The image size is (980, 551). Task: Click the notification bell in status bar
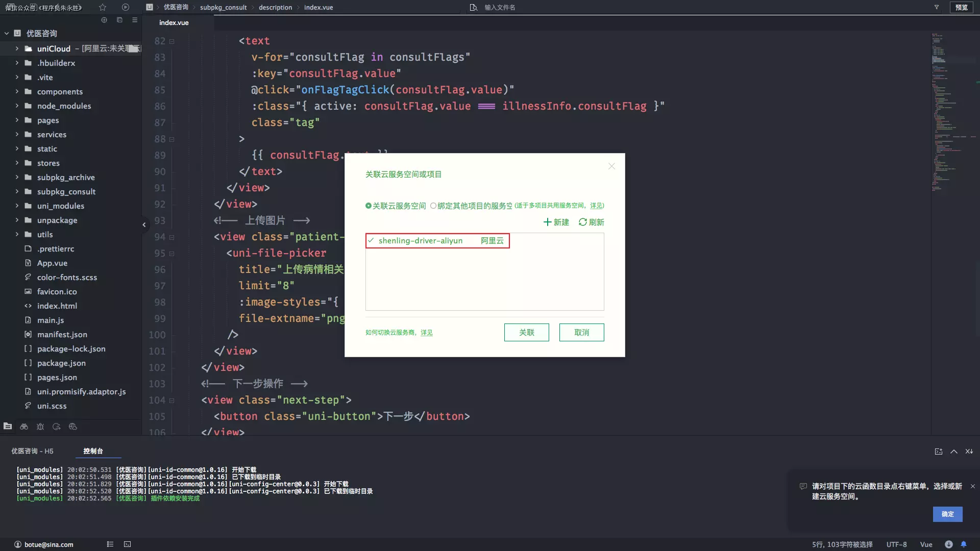point(964,544)
